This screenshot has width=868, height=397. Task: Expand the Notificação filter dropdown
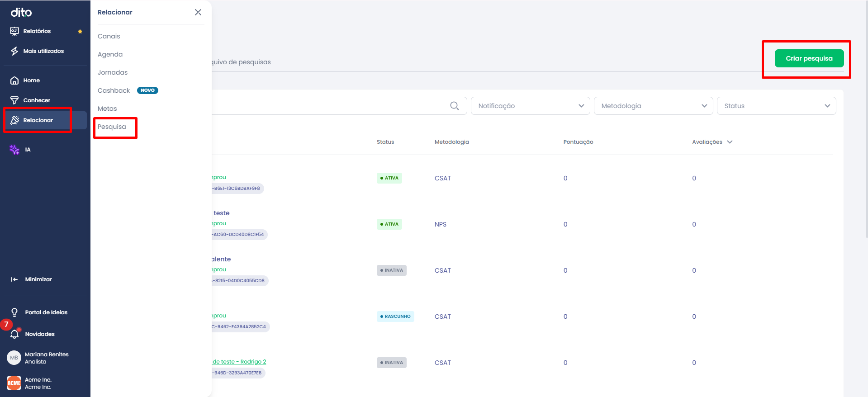530,106
